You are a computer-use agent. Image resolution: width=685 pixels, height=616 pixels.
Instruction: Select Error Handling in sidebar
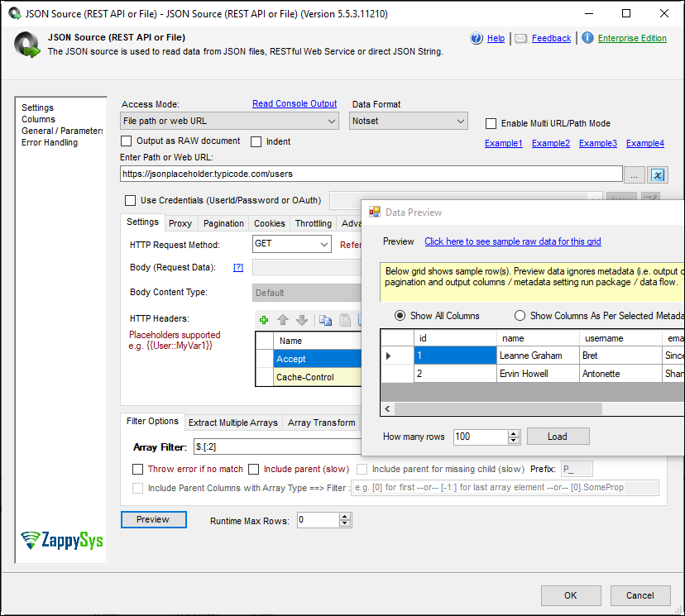coord(50,142)
